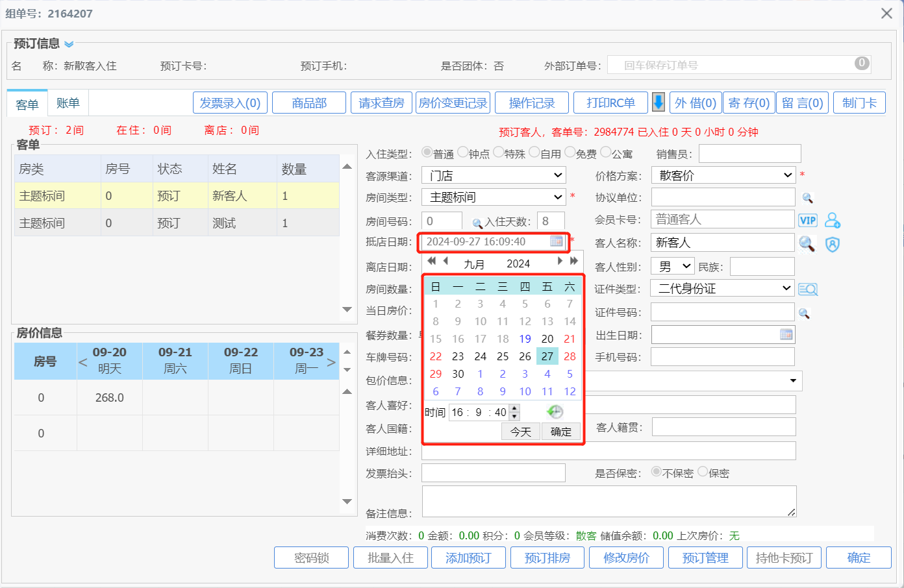Click the VIP member card icon
The width and height of the screenshot is (904, 588).
click(x=808, y=220)
